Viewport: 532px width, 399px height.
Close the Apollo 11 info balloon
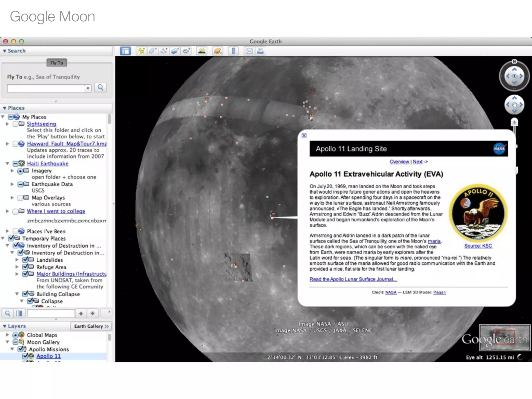pos(304,135)
